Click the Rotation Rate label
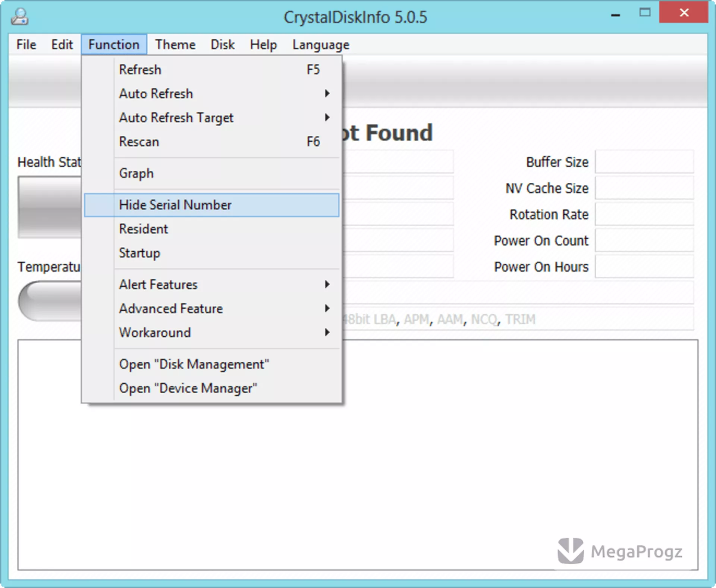This screenshot has height=588, width=716. click(549, 214)
